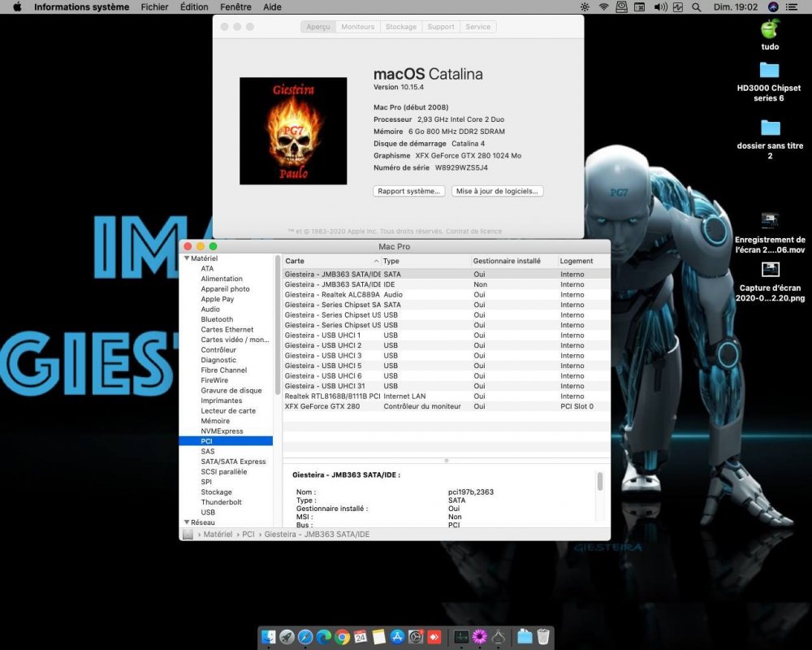Collapse the Réseau section triangle

point(187,522)
